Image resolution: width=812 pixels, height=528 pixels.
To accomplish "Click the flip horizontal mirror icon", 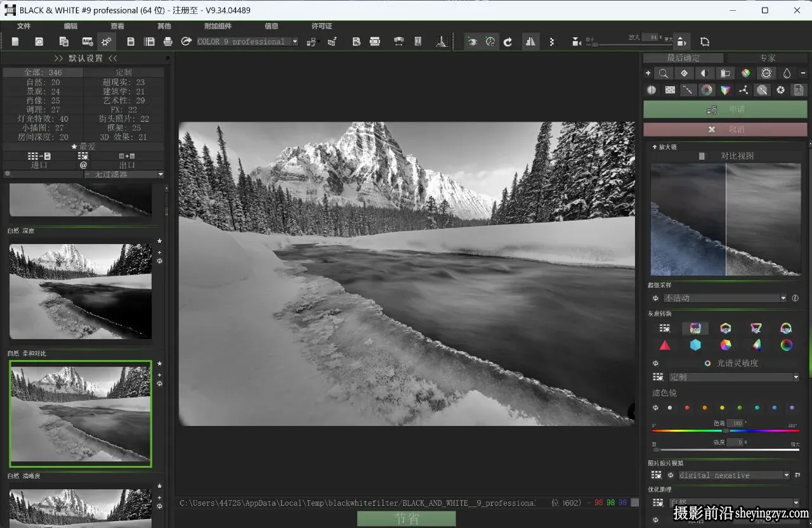I will point(530,41).
